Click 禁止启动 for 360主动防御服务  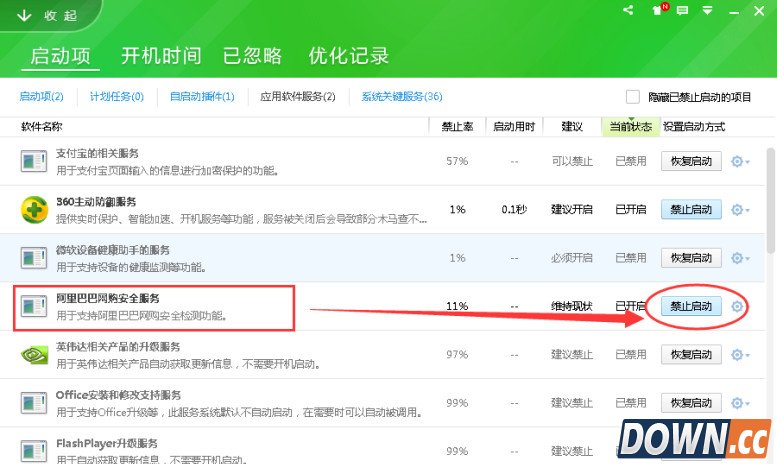coord(691,209)
